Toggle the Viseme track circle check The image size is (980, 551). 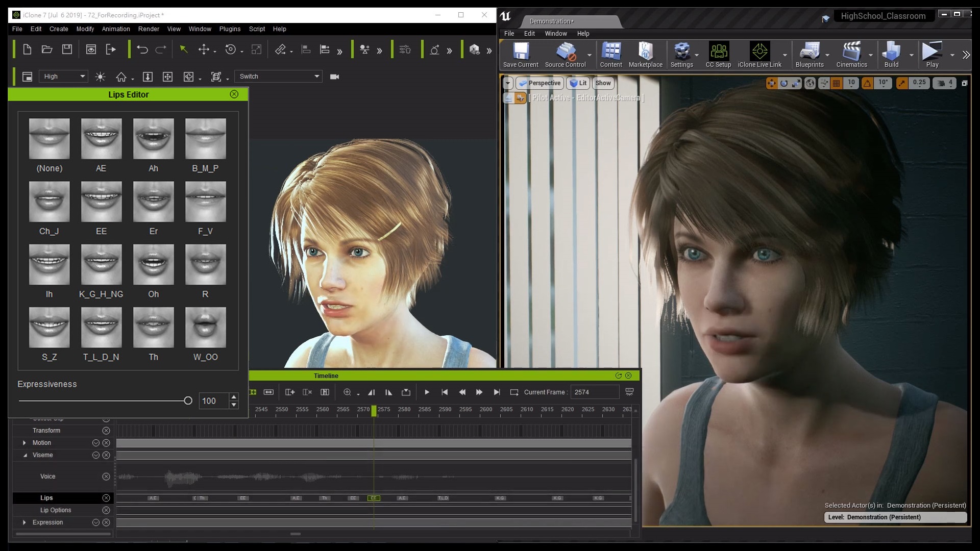(95, 455)
